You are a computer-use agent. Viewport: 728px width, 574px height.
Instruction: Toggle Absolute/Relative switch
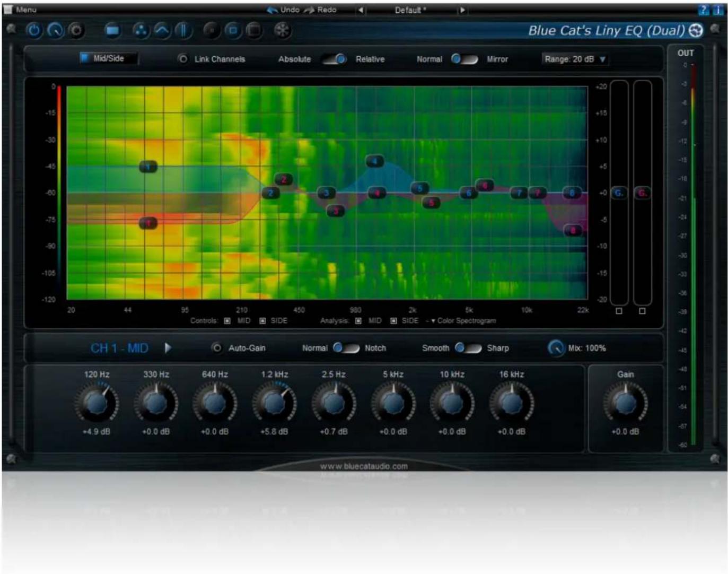coord(335,59)
